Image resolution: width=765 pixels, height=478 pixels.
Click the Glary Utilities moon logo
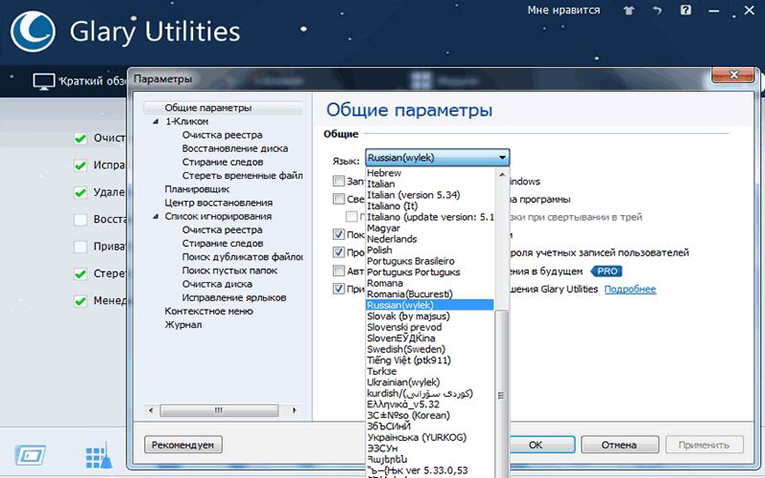click(33, 32)
